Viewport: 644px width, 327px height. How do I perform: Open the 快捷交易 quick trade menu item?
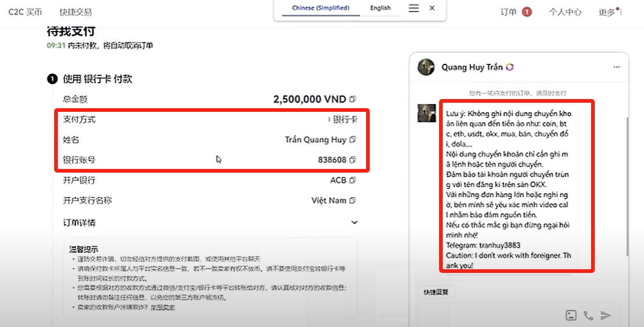point(76,12)
